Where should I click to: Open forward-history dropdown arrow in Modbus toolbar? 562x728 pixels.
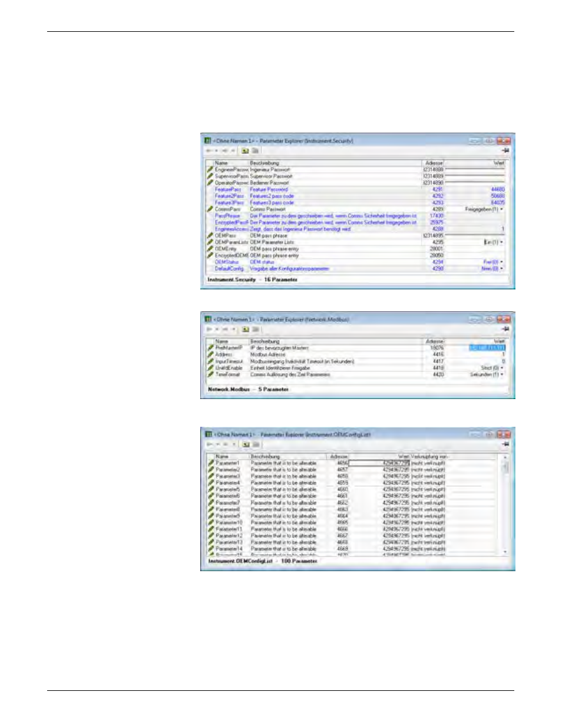(233, 329)
